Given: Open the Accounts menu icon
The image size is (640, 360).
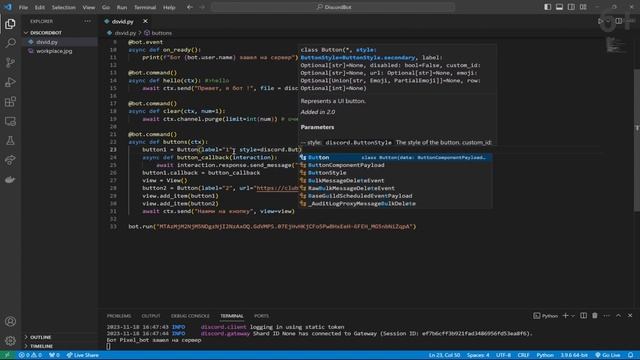Looking at the screenshot, I should tap(10, 322).
